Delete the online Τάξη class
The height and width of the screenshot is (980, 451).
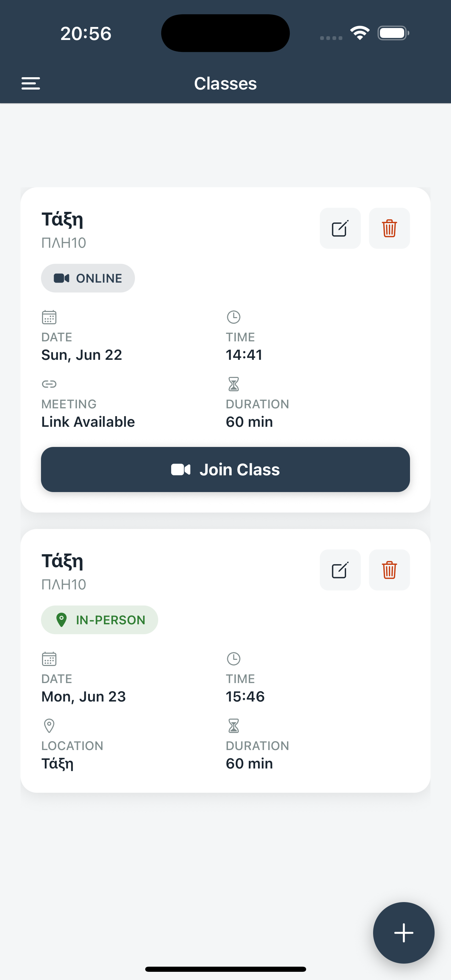(x=389, y=228)
